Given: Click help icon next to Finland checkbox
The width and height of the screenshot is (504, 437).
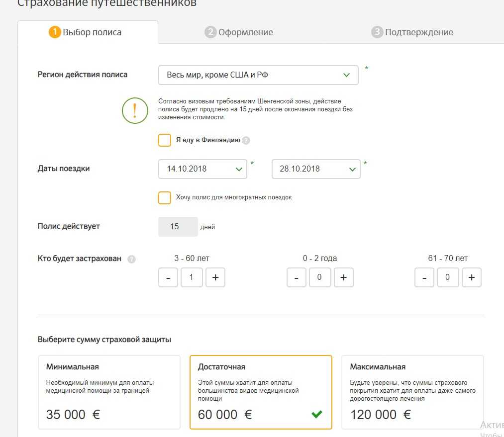Looking at the screenshot, I should [x=246, y=141].
